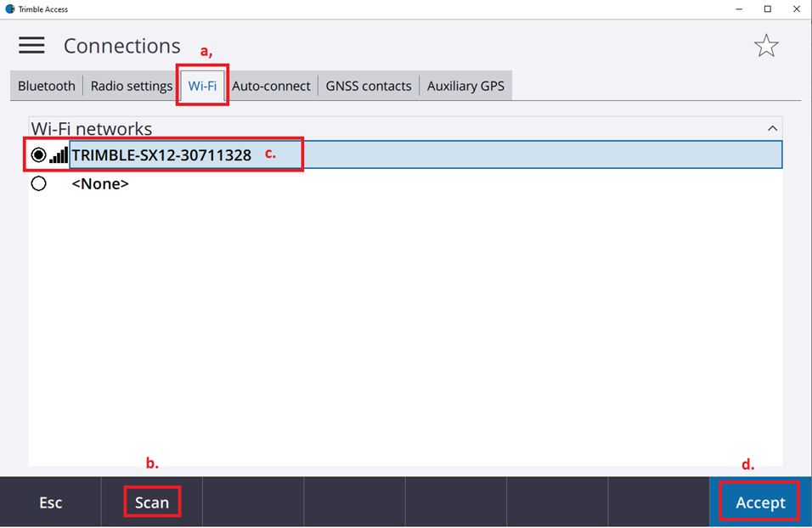The height and width of the screenshot is (528, 812).
Task: Click the Wi-Fi signal strength icon
Action: pos(59,155)
